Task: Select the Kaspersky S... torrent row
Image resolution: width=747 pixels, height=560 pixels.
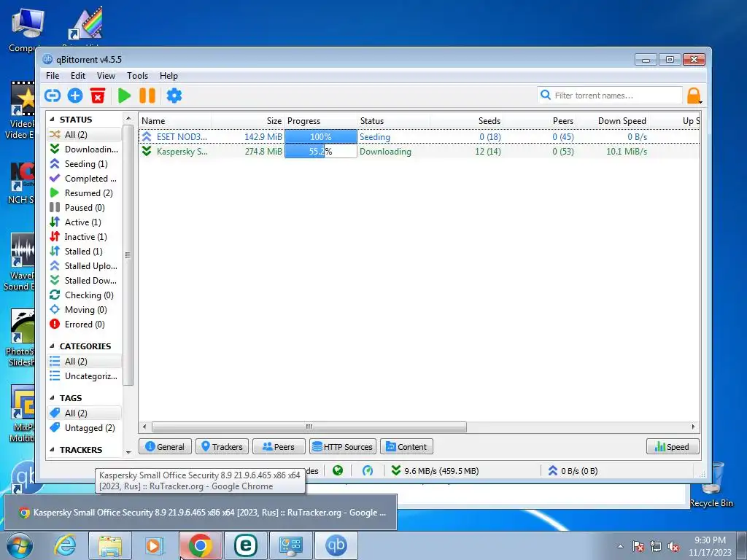Action: click(x=419, y=152)
